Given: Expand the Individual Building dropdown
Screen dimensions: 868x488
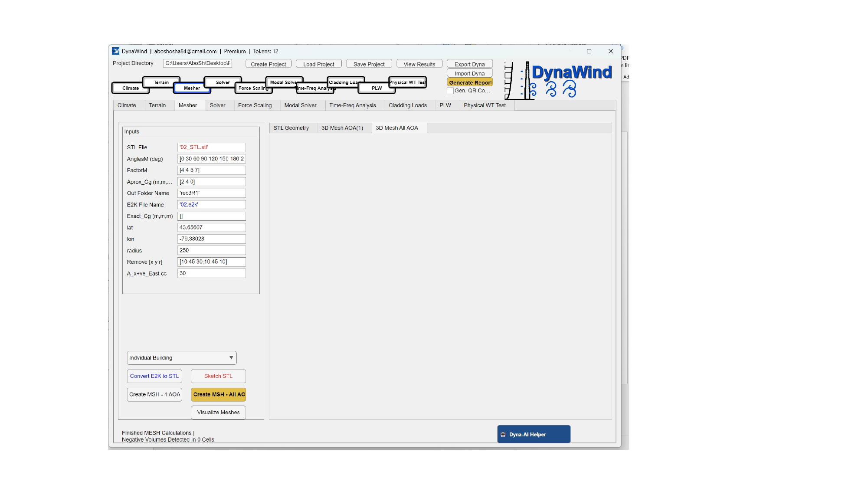Looking at the screenshot, I should click(x=182, y=358).
